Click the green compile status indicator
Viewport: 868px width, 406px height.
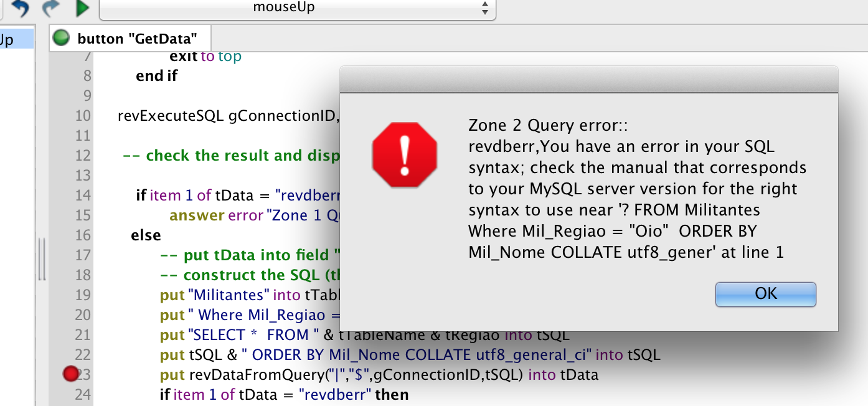61,39
